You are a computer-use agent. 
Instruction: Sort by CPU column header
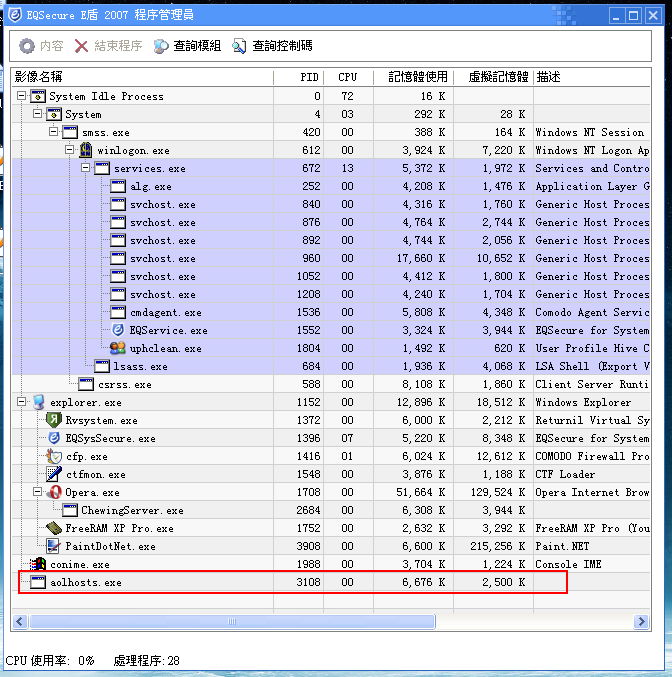(349, 77)
